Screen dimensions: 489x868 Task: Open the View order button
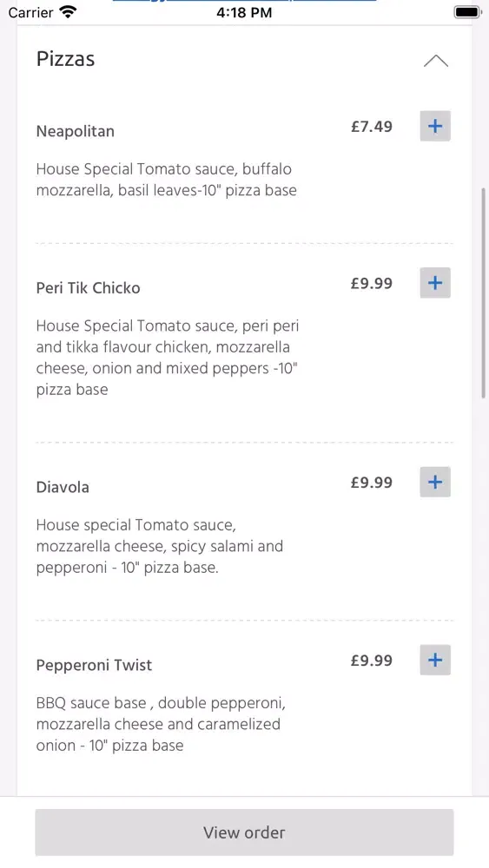(244, 832)
